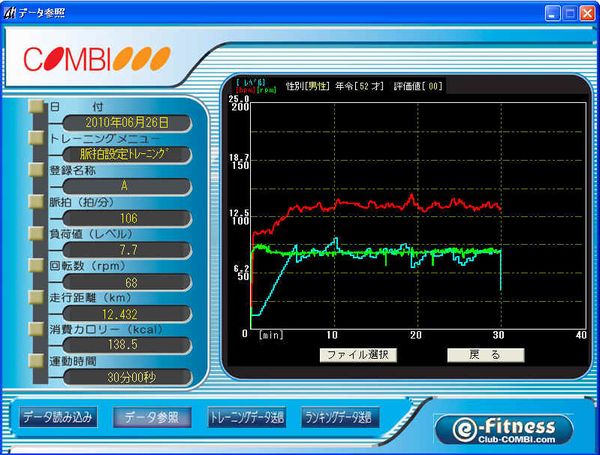
Task: Click the [min] axis unit label
Action: [x=271, y=335]
